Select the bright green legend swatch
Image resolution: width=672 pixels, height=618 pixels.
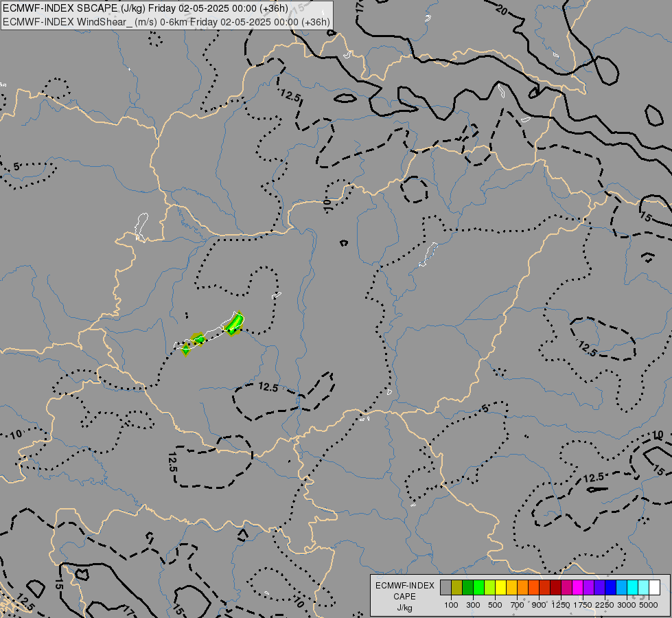tap(478, 588)
